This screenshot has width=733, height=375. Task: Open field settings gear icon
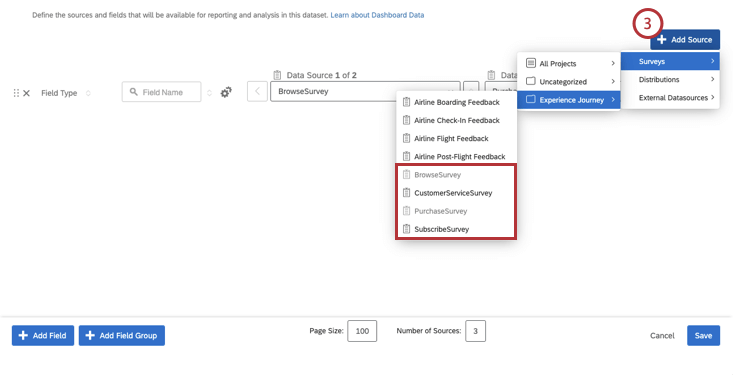[226, 92]
